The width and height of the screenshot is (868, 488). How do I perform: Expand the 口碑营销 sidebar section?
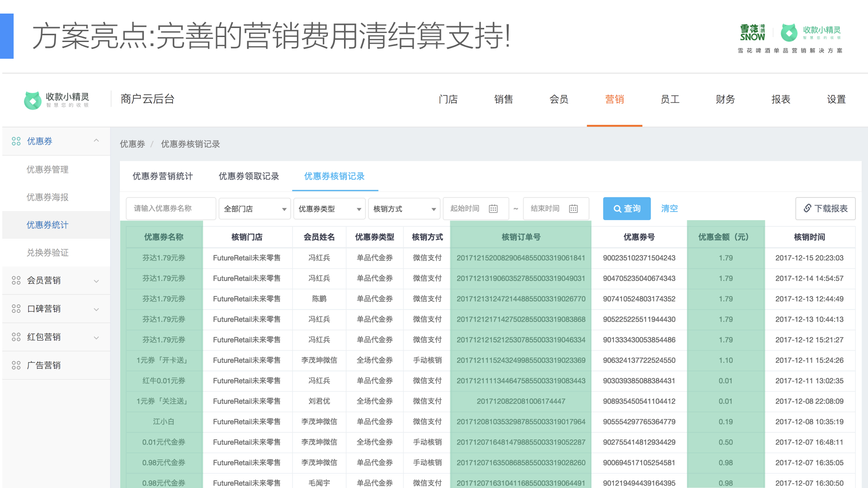point(96,310)
